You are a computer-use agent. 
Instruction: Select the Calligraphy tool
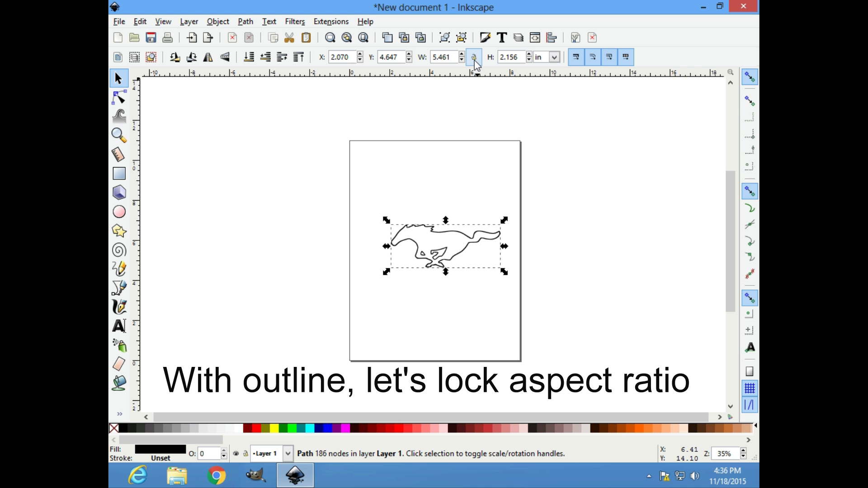119,307
